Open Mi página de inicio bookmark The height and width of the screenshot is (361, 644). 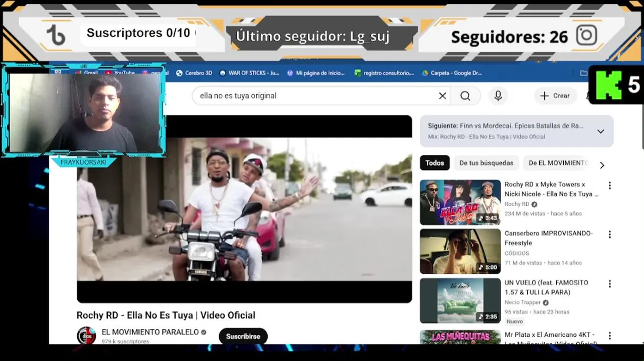coord(316,73)
